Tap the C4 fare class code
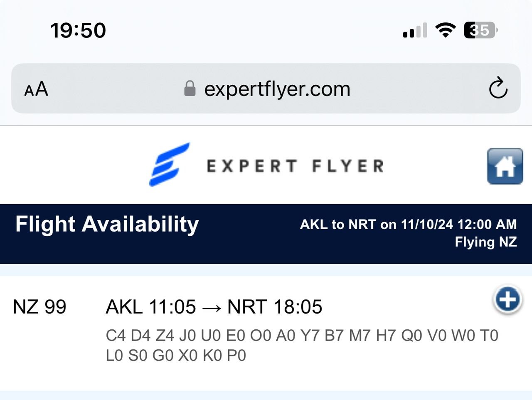The width and height of the screenshot is (532, 400). click(116, 336)
